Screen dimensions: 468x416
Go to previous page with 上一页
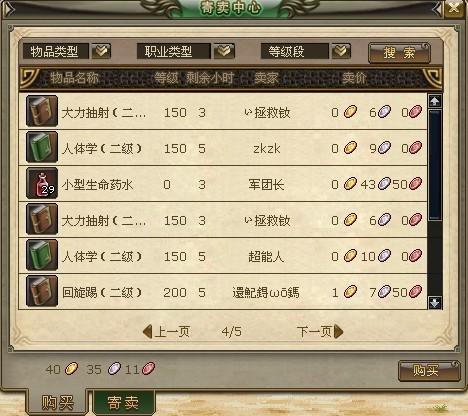coord(166,332)
